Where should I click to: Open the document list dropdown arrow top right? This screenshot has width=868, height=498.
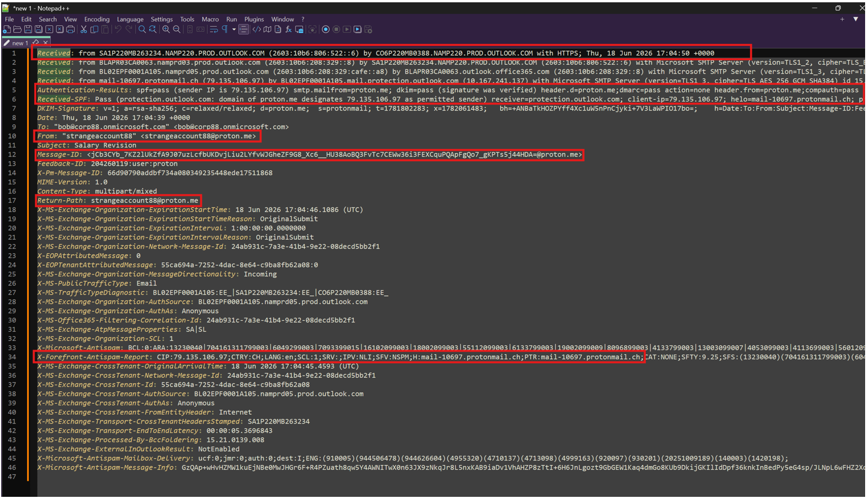click(x=855, y=19)
